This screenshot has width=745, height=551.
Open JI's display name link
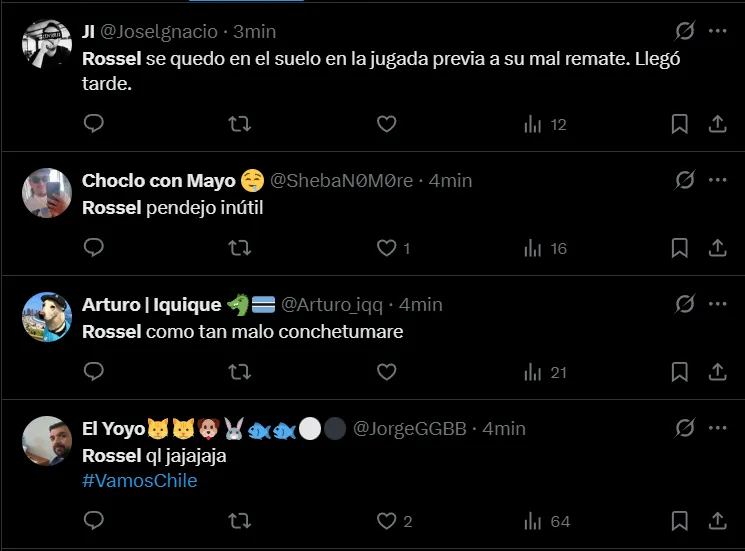click(89, 31)
